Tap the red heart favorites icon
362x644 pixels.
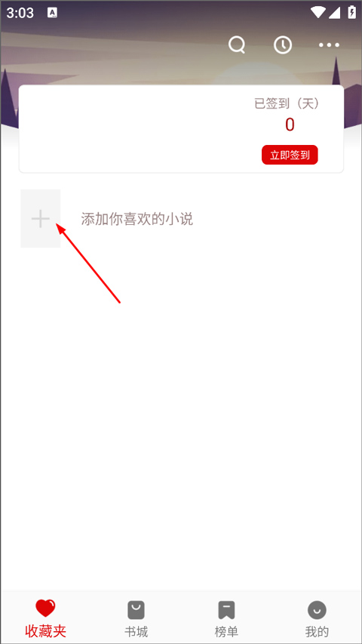45,609
